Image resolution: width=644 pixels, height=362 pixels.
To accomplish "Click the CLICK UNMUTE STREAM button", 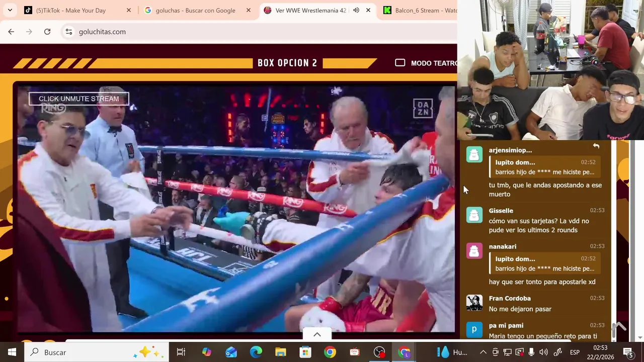I will (78, 99).
